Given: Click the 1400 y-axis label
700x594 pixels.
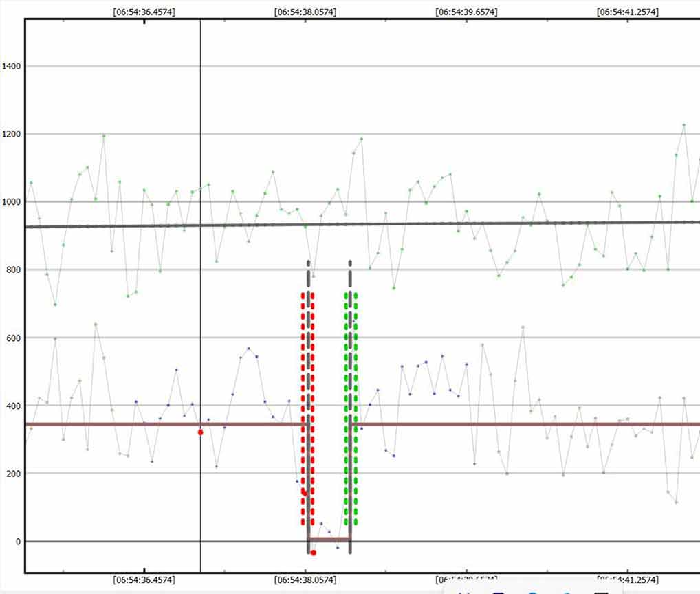Looking at the screenshot, I should click(12, 67).
